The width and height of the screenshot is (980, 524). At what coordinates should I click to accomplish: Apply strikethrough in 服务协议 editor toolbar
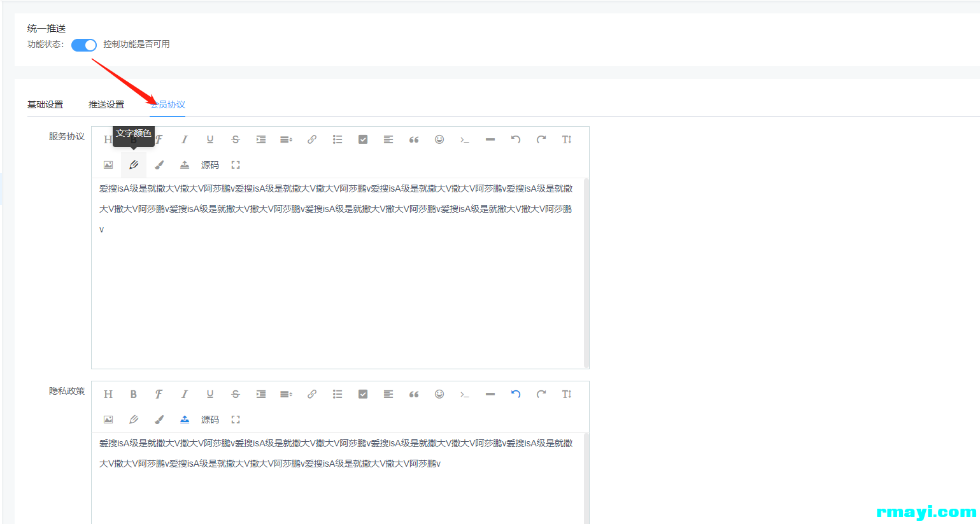pos(236,139)
